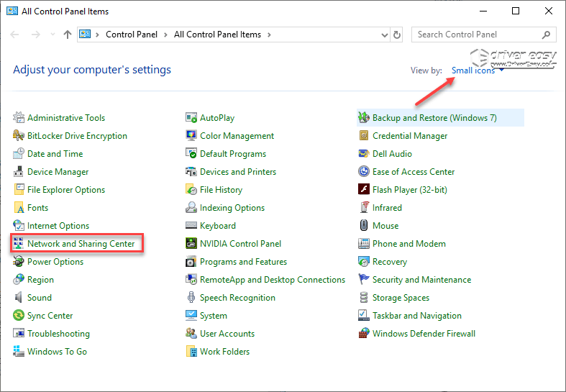Open Taskbar and Navigation link
This screenshot has height=392, width=566.
(x=417, y=316)
